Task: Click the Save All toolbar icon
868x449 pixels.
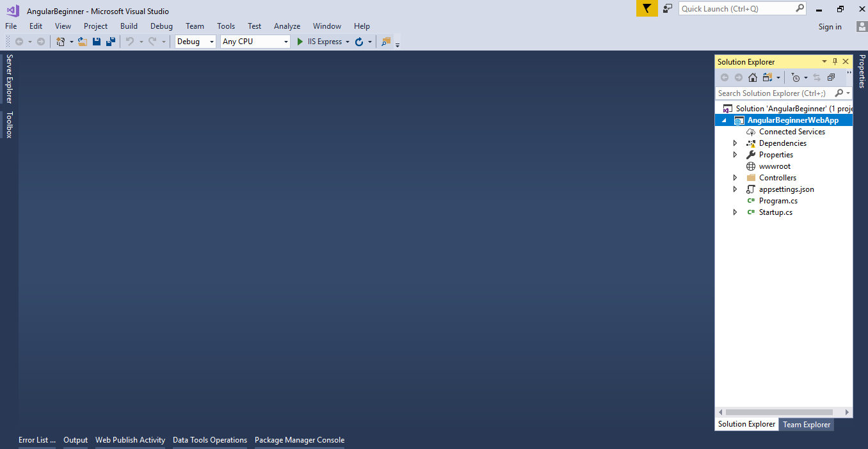Action: [111, 42]
